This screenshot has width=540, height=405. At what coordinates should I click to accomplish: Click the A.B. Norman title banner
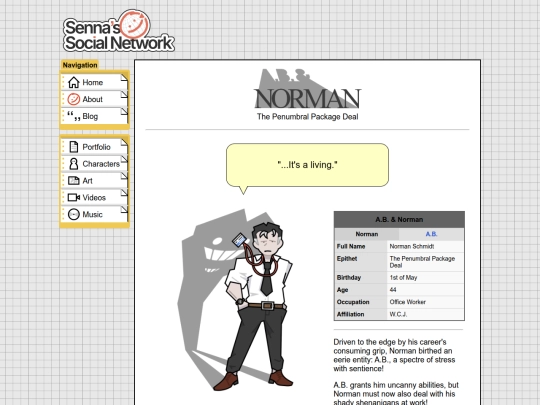tap(307, 89)
